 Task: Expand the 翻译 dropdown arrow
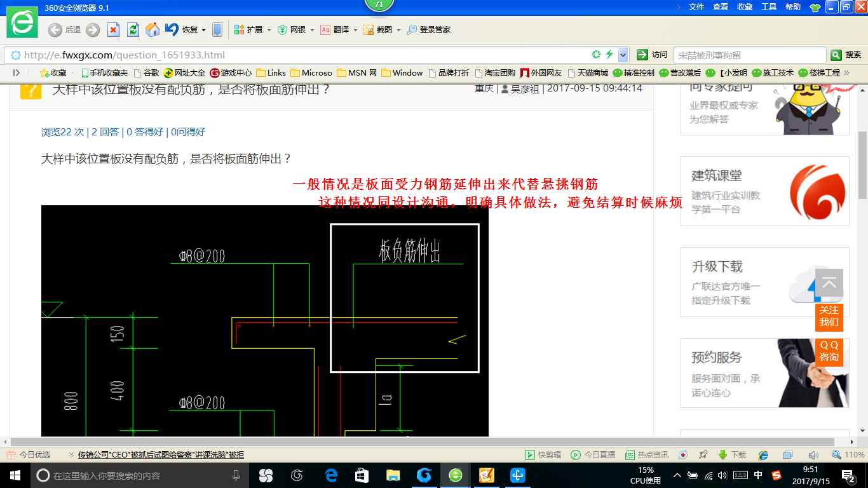(355, 30)
